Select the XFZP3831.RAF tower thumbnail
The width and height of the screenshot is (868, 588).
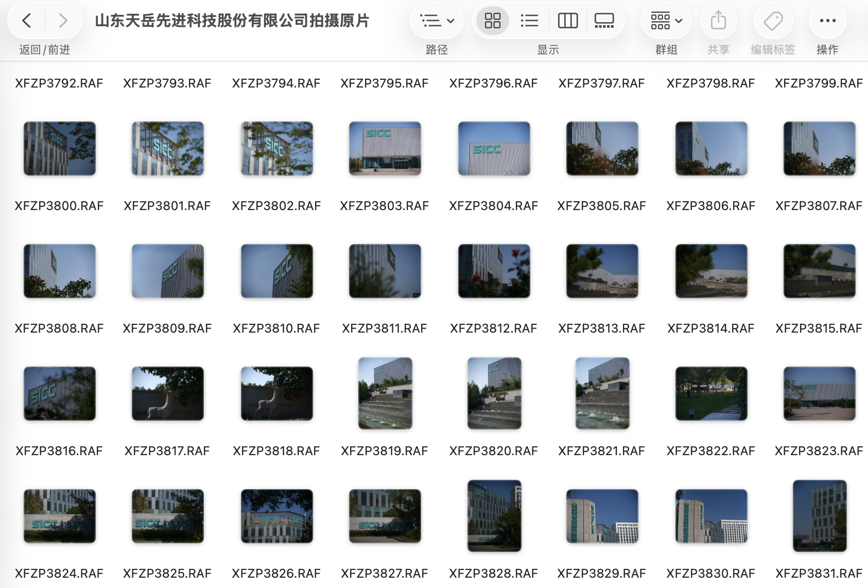click(820, 516)
